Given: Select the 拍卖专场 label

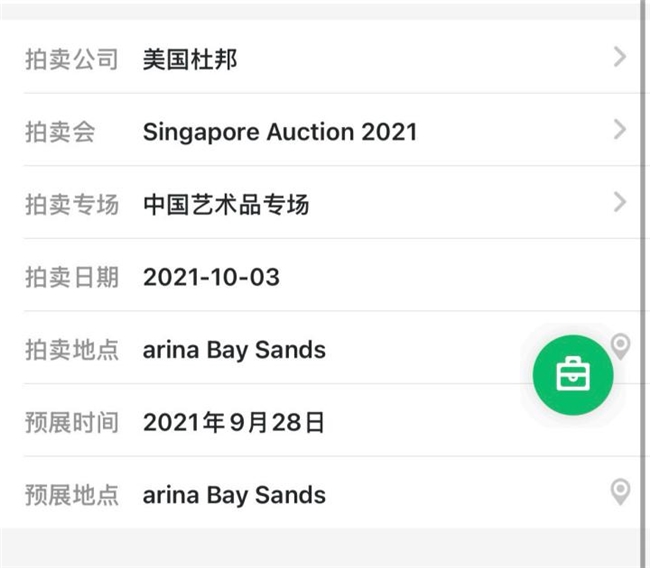Looking at the screenshot, I should 72,204.
